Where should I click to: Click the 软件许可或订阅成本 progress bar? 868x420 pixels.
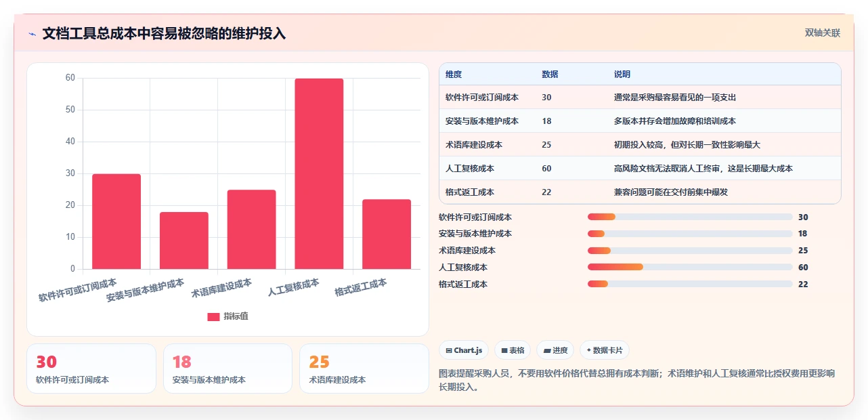click(x=690, y=217)
